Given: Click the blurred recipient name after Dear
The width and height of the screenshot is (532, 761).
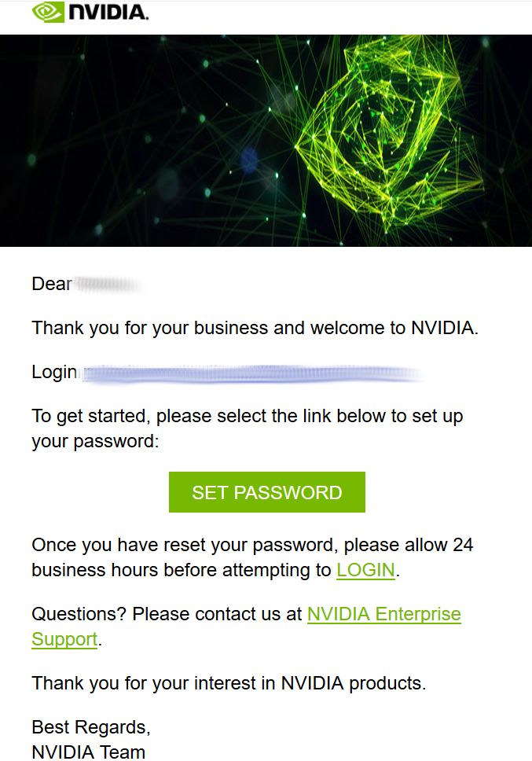Looking at the screenshot, I should [108, 285].
